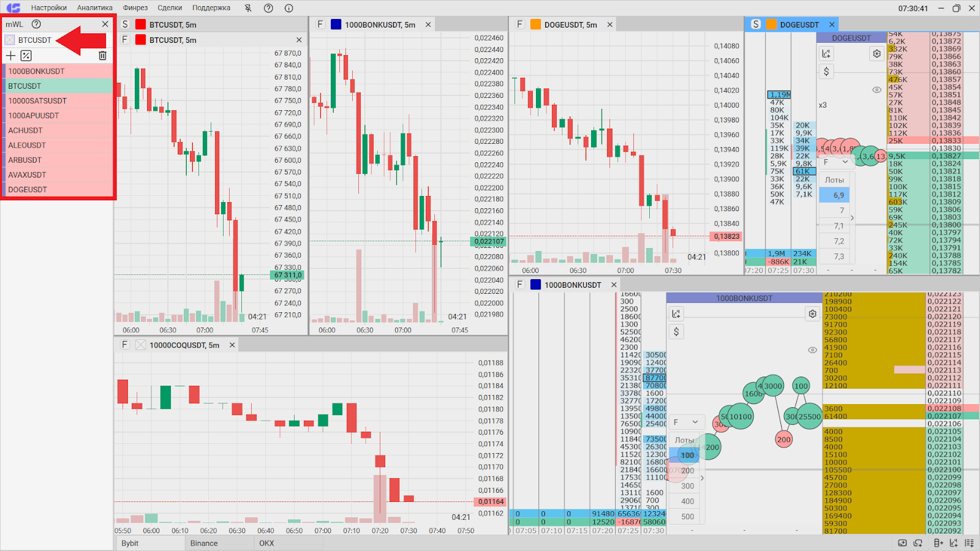Select ARBUSDT in the watchlist
980x551 pixels.
pos(59,160)
